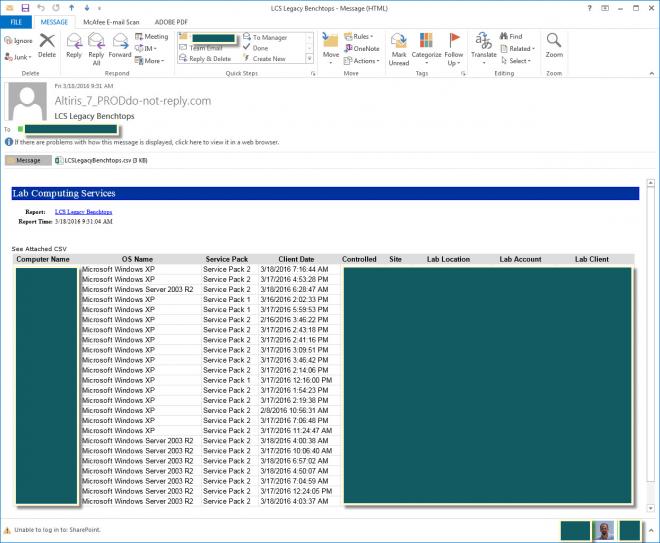Forward this email message

click(120, 45)
